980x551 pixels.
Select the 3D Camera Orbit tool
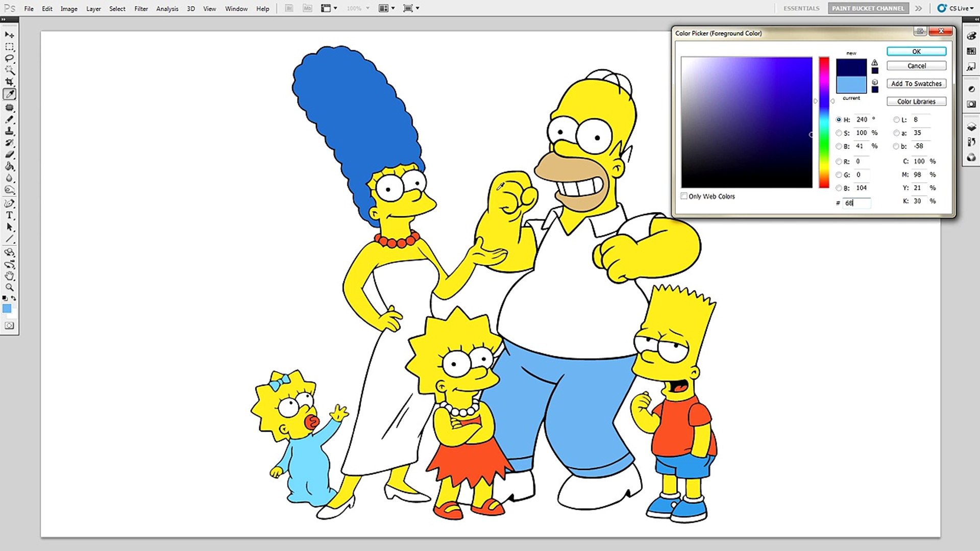(9, 264)
